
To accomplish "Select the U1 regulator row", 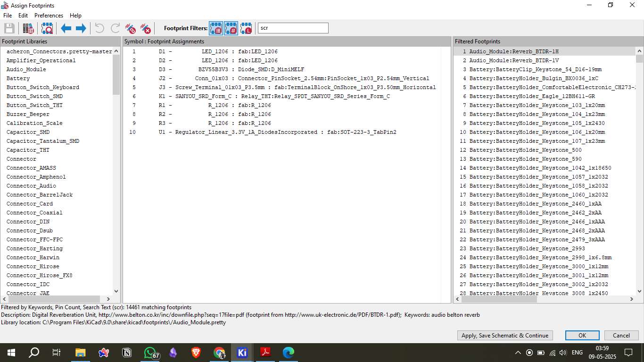I will [x=282, y=132].
